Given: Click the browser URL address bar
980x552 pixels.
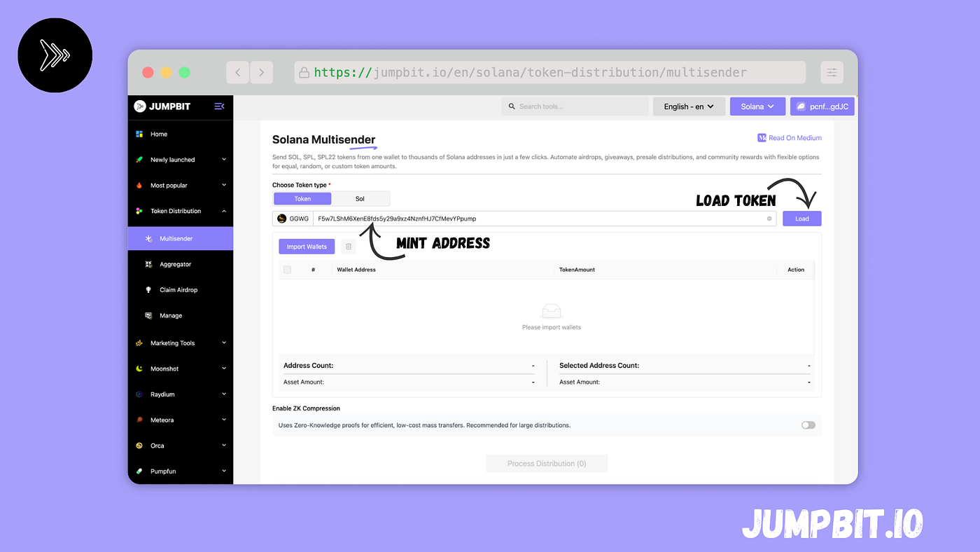Looking at the screenshot, I should 549,72.
